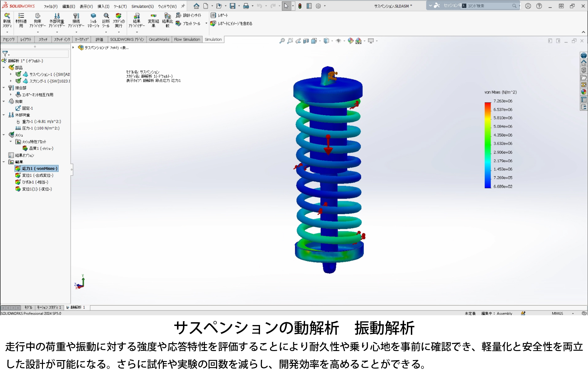Screen dimensions: 588x372
Task: Switch to the モデル bottom tab
Action: pos(28,307)
